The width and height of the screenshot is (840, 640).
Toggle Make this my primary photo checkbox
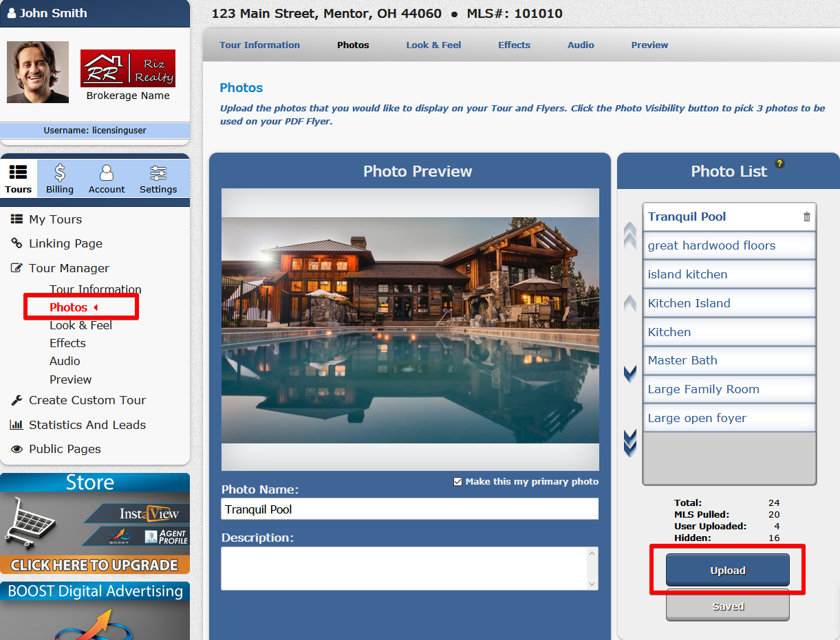coord(458,482)
